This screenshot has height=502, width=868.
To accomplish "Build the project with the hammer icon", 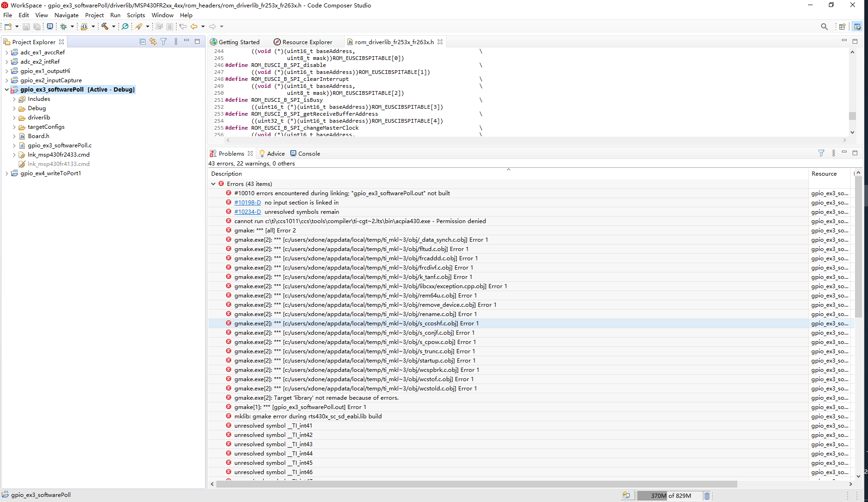I will click(x=105, y=26).
